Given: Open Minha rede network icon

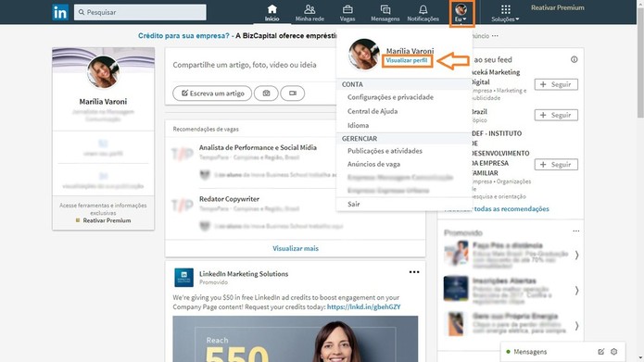Looking at the screenshot, I should pyautogui.click(x=309, y=9).
